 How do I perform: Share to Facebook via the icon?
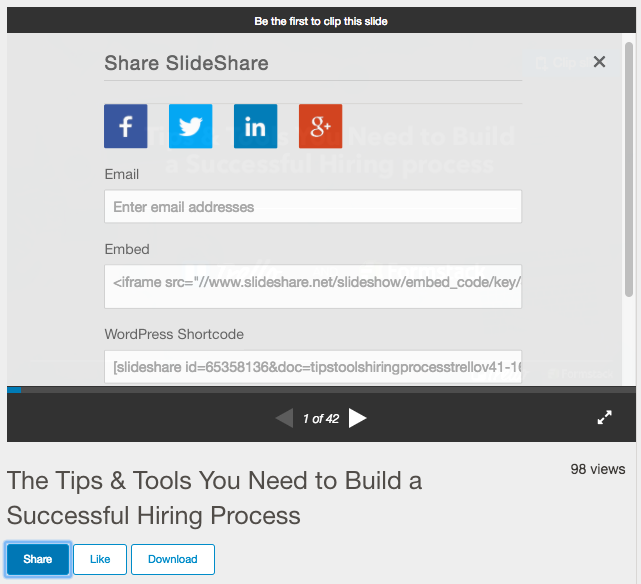(x=126, y=126)
